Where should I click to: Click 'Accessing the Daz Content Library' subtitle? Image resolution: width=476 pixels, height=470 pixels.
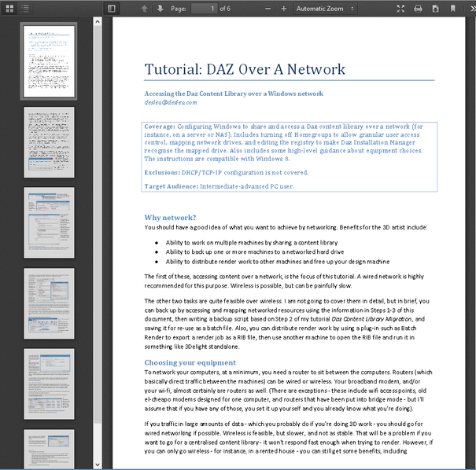pyautogui.click(x=234, y=94)
